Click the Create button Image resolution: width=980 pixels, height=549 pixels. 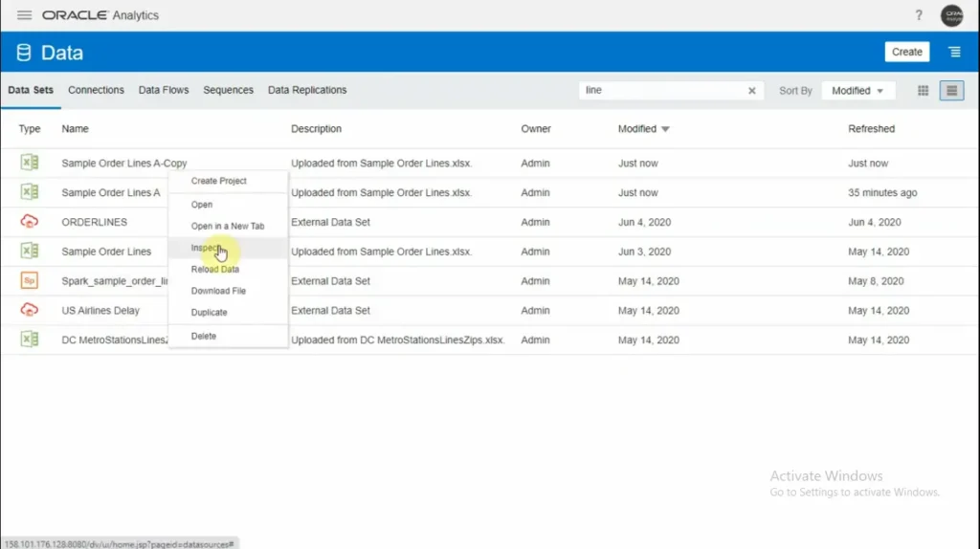pos(906,52)
